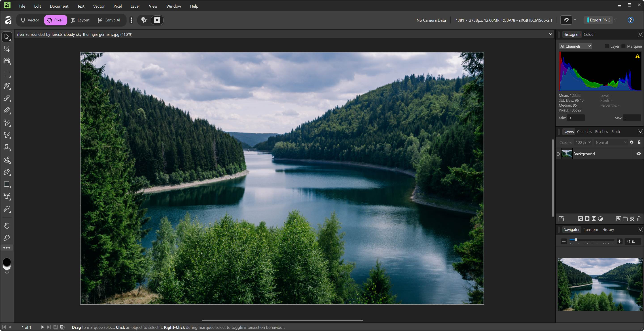Select the Zoom magnifier tool
This screenshot has width=644, height=331.
coord(7,238)
